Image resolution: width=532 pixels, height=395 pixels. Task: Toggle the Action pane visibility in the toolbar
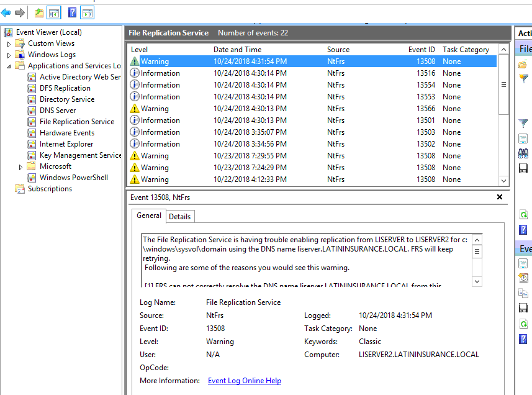(86, 12)
